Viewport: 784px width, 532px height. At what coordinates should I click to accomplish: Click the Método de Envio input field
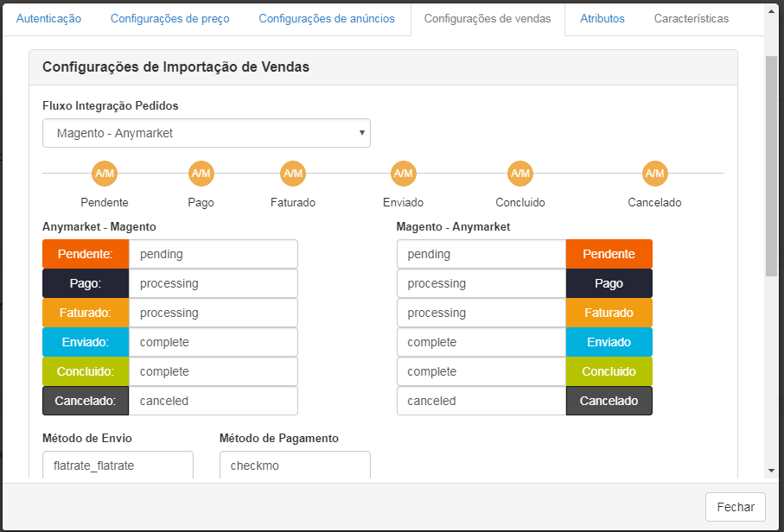(x=118, y=465)
